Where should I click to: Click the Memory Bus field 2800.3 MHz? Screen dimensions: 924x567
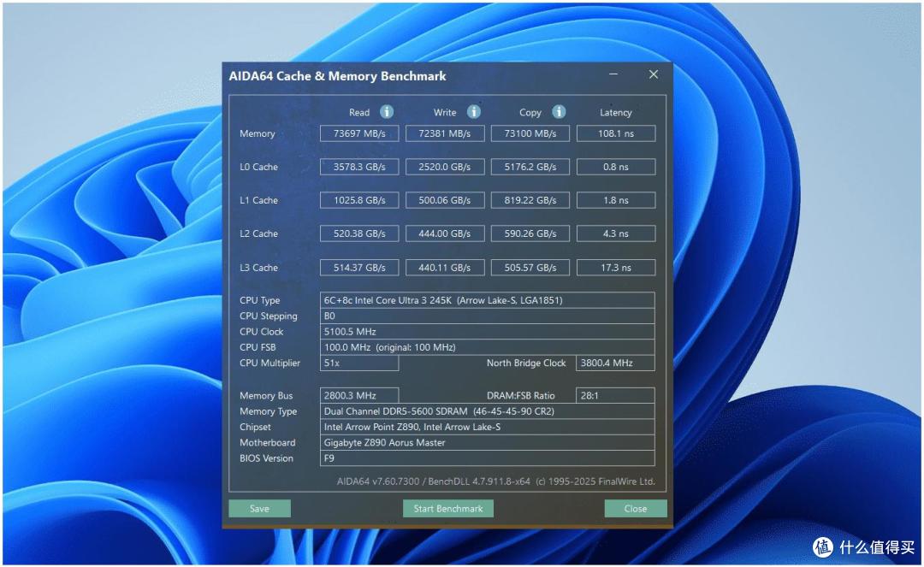[359, 396]
